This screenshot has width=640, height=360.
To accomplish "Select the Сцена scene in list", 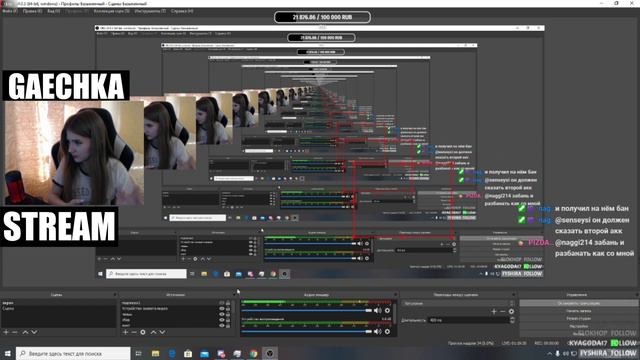I will tap(58, 309).
